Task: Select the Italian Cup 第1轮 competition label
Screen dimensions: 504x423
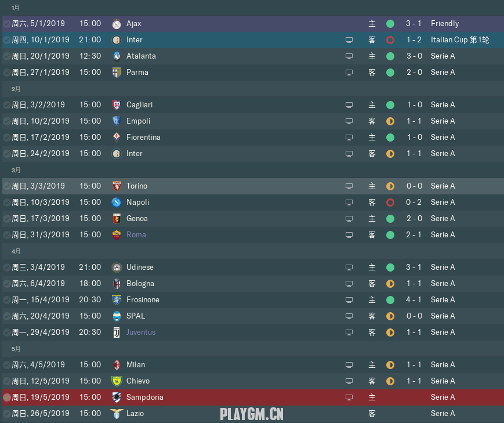Action: pos(460,40)
